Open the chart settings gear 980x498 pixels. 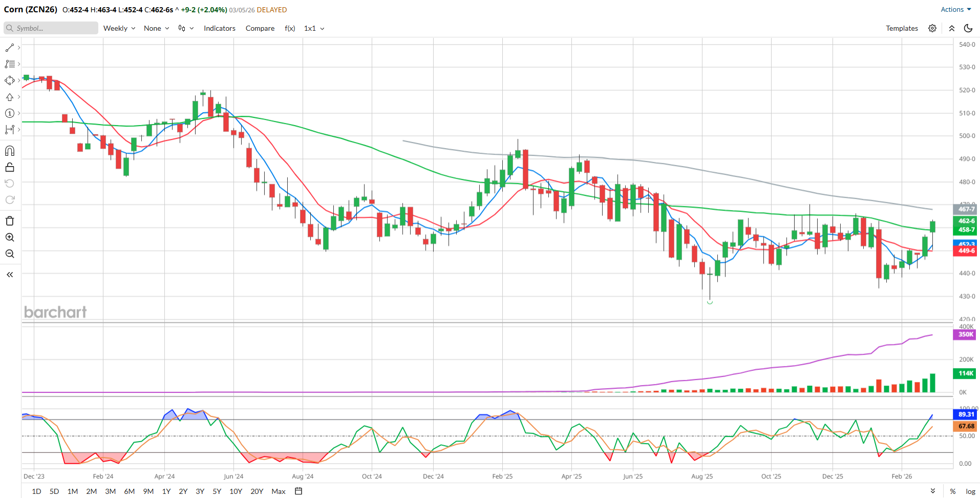pos(932,28)
